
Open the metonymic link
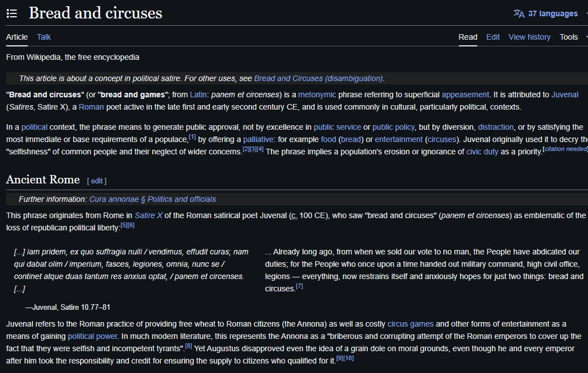317,95
